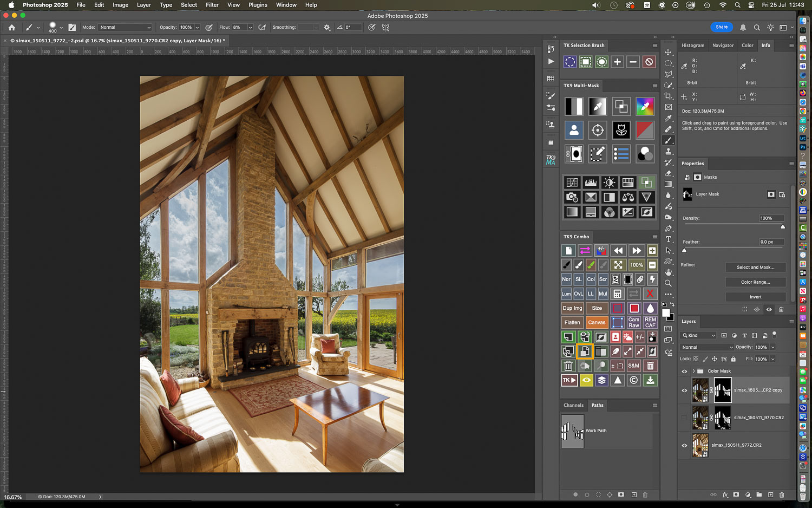This screenshot has width=812, height=508.
Task: Select the mask thumbnail of simax_1505....CR2 copy
Action: [723, 390]
